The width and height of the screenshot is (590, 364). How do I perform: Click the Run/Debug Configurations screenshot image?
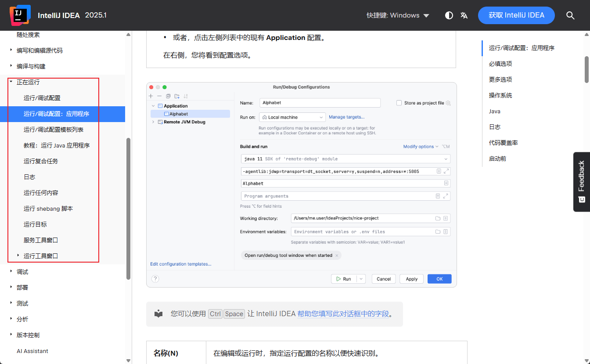301,184
